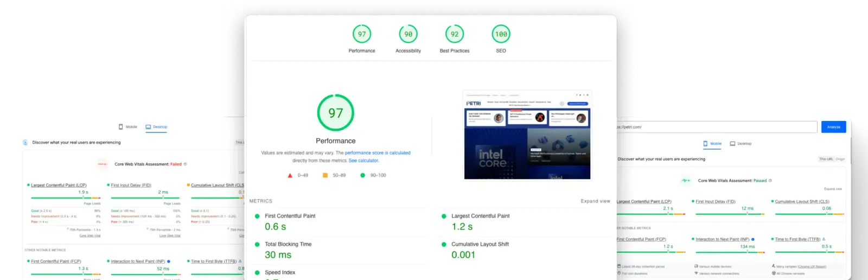Click calendar icon beside '28-day collection period'

click(x=619, y=266)
